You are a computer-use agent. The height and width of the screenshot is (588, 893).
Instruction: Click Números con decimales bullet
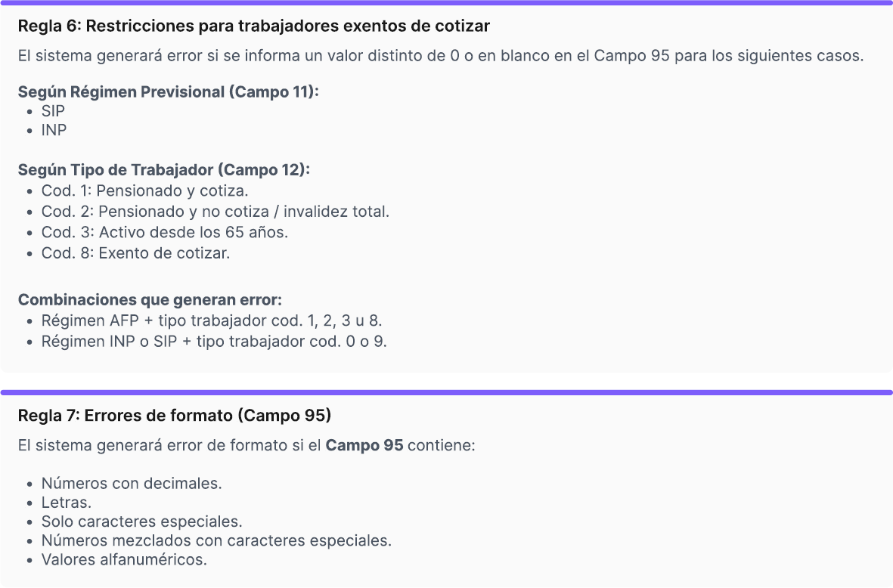pos(132,484)
